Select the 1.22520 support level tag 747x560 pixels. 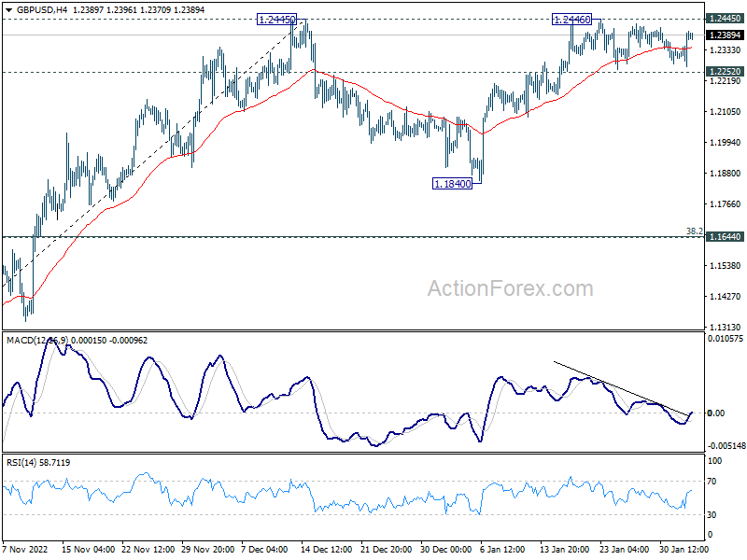(725, 72)
